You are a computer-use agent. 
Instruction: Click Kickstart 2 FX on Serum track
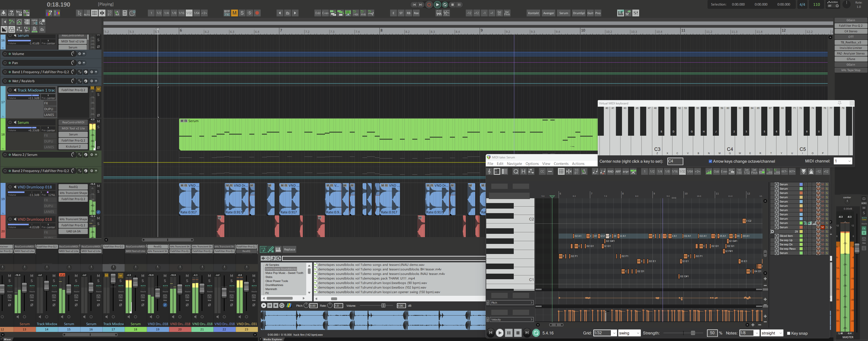click(x=73, y=147)
